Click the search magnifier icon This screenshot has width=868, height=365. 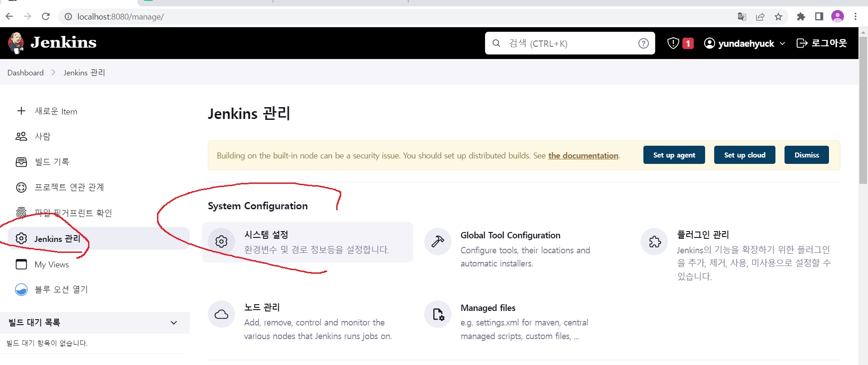(x=496, y=43)
